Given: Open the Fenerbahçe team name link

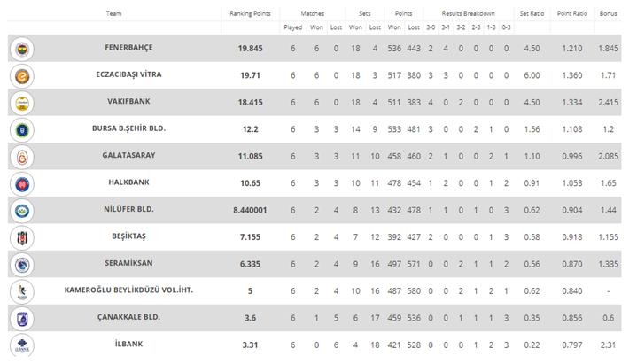Looking at the screenshot, I should coord(128,47).
